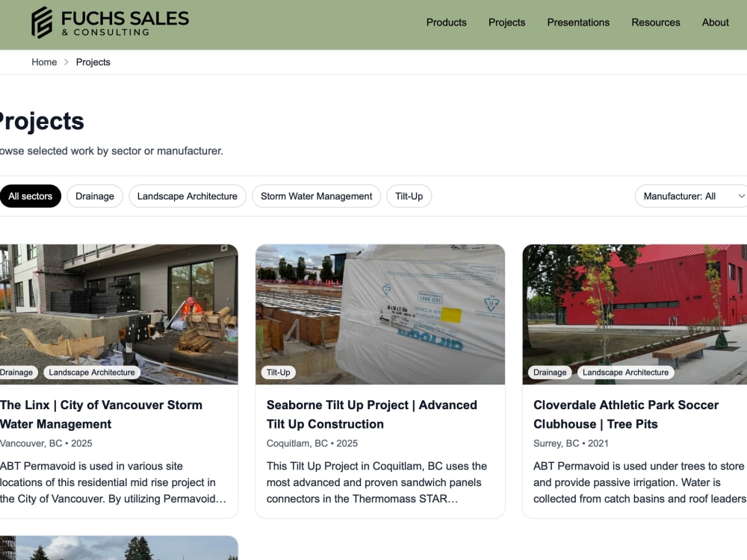Click the 'Surrey, BC • 2021' text
Viewport: 747px width, 560px height.
pos(571,444)
